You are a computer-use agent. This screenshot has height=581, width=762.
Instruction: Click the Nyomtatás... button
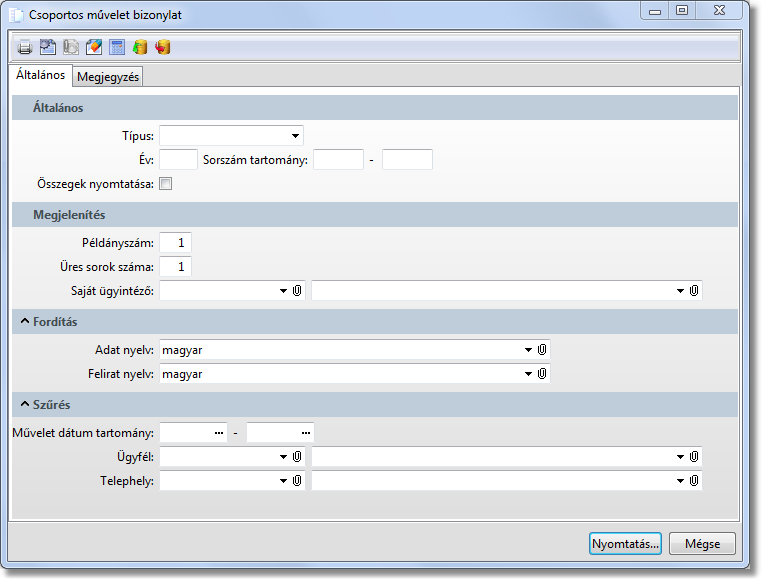click(x=625, y=544)
